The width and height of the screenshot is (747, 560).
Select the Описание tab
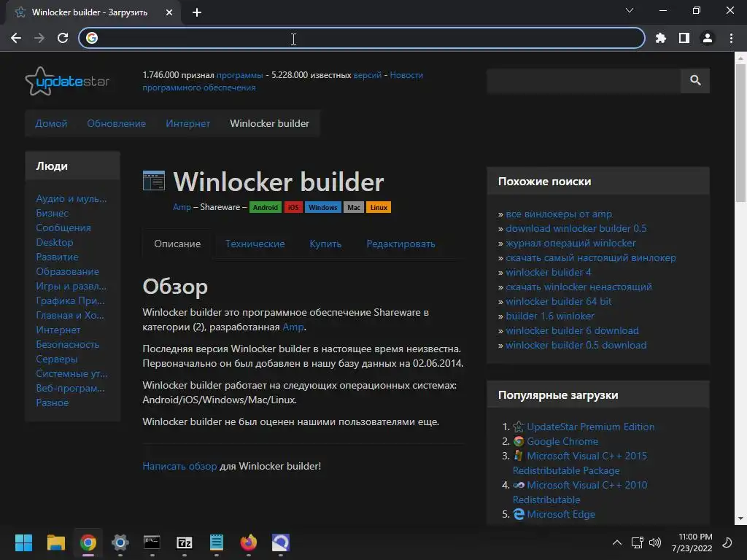pos(177,244)
